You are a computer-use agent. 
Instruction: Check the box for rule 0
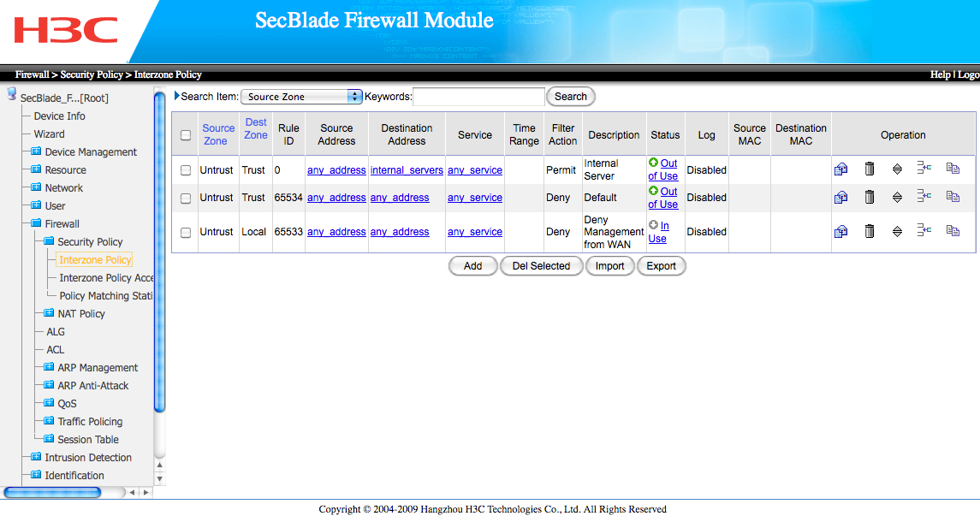coord(186,170)
